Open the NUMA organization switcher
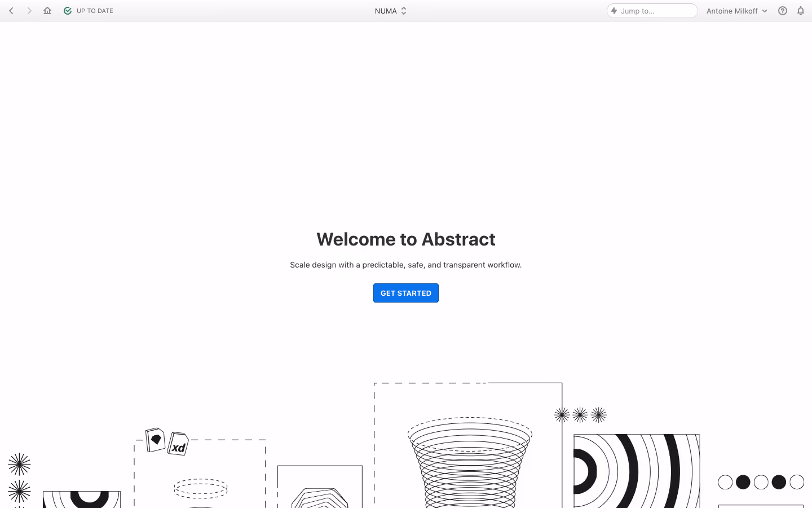 click(x=390, y=11)
